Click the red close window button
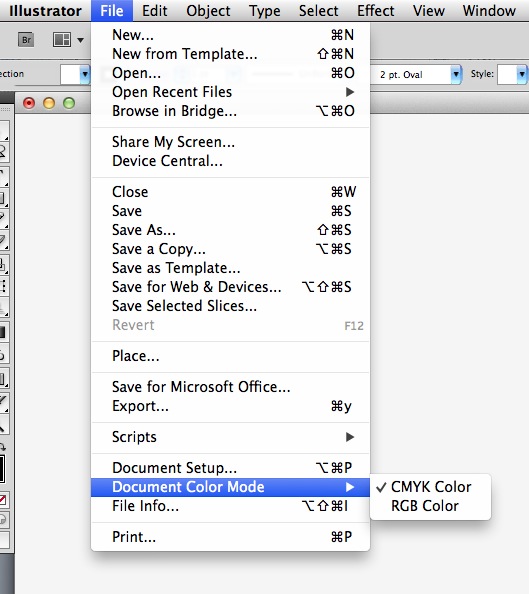 [29, 103]
